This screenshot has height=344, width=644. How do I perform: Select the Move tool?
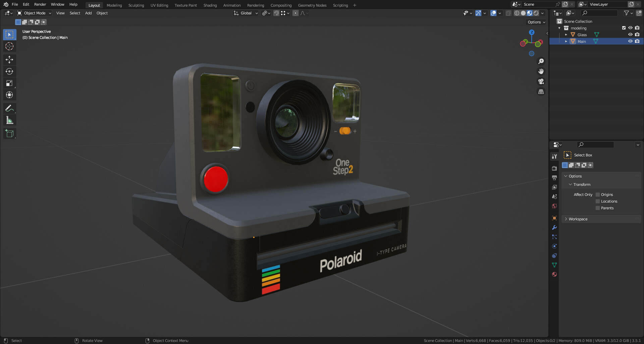(9, 59)
